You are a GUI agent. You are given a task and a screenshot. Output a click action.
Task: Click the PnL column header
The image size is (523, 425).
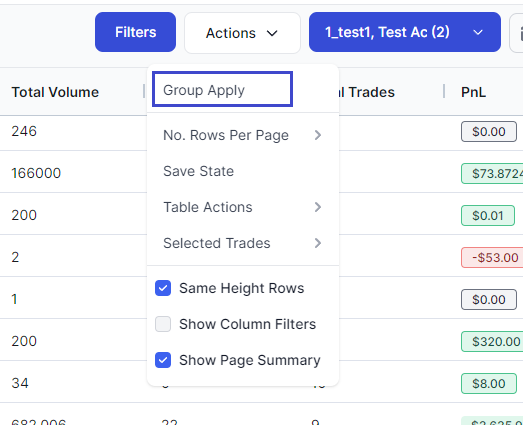[473, 92]
